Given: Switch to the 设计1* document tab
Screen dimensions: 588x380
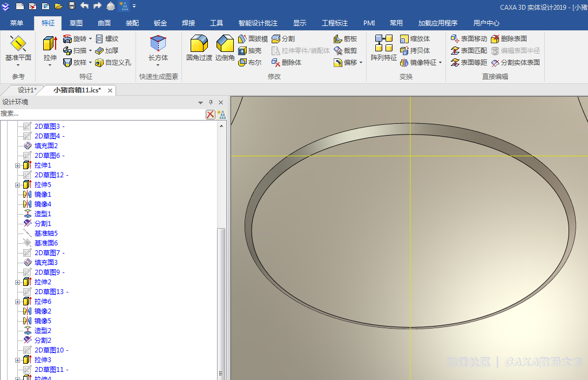Looking at the screenshot, I should click(27, 90).
